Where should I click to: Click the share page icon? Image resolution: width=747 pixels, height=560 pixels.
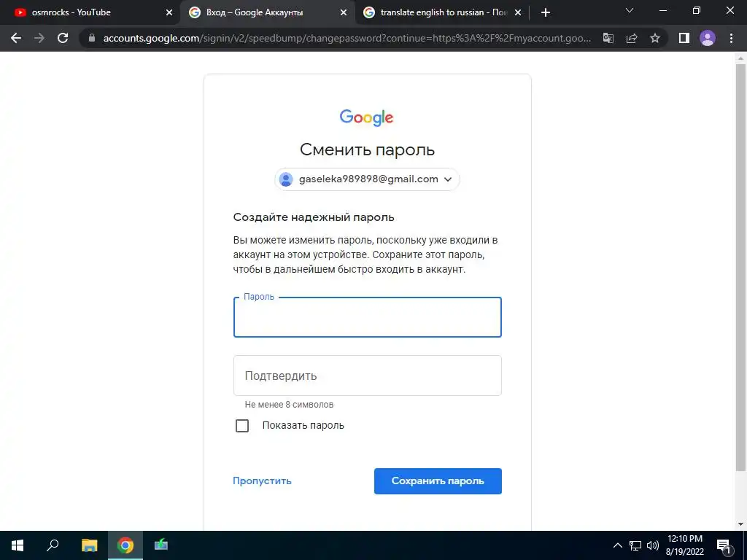[x=632, y=38]
